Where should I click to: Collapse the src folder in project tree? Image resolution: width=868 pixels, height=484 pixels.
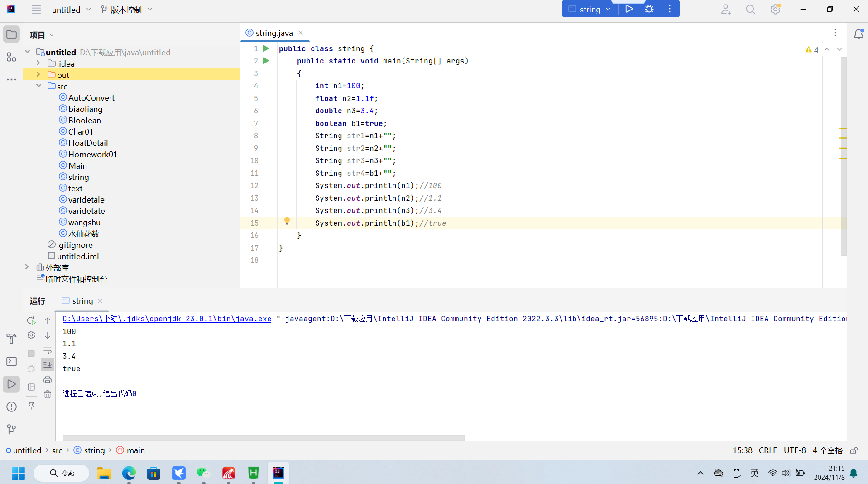click(38, 86)
